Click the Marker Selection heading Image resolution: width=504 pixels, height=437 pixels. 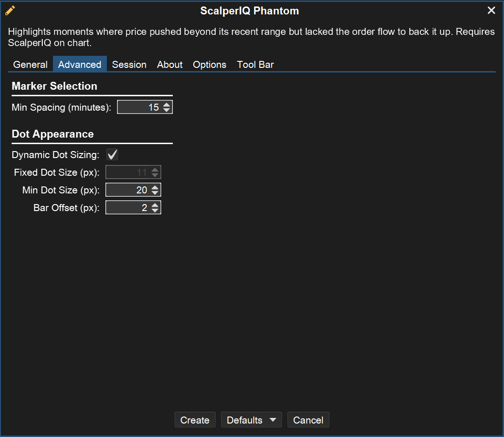[x=54, y=86]
